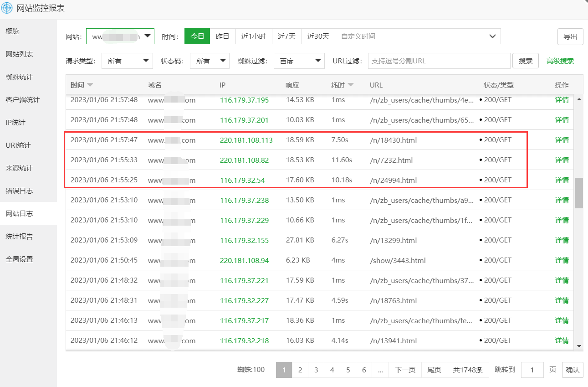Viewport: 588px width, 387px height.
Task: Select the 近30天 filter
Action: point(318,36)
